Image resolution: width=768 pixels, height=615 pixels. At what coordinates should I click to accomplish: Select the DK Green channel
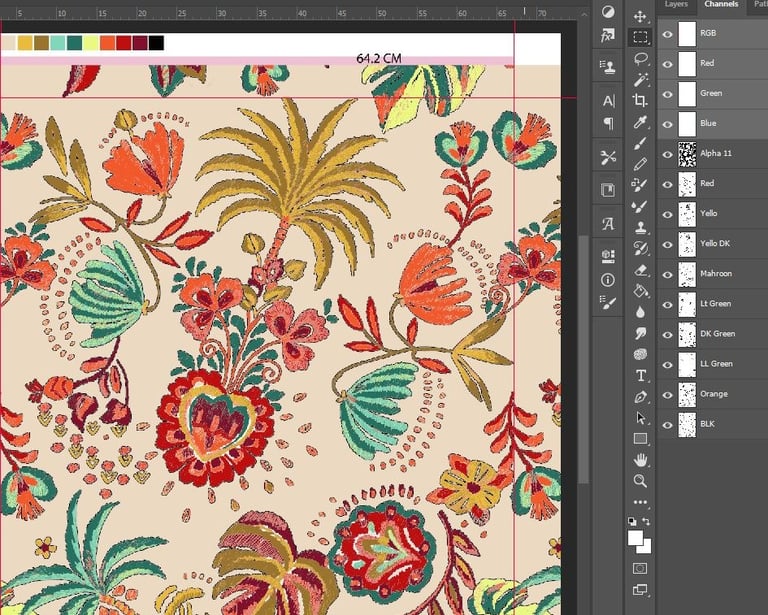(716, 334)
